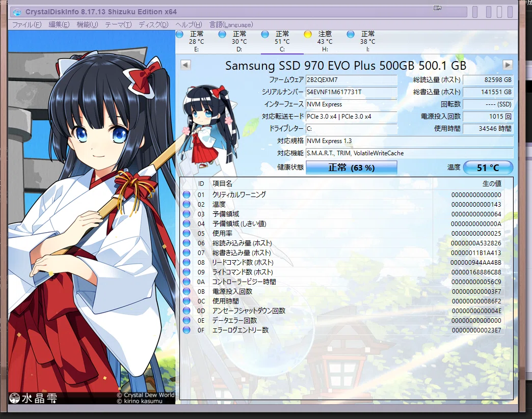Click the standard field NVM Express 1.3
Viewport: 532px width, 419px height.
[x=410, y=141]
